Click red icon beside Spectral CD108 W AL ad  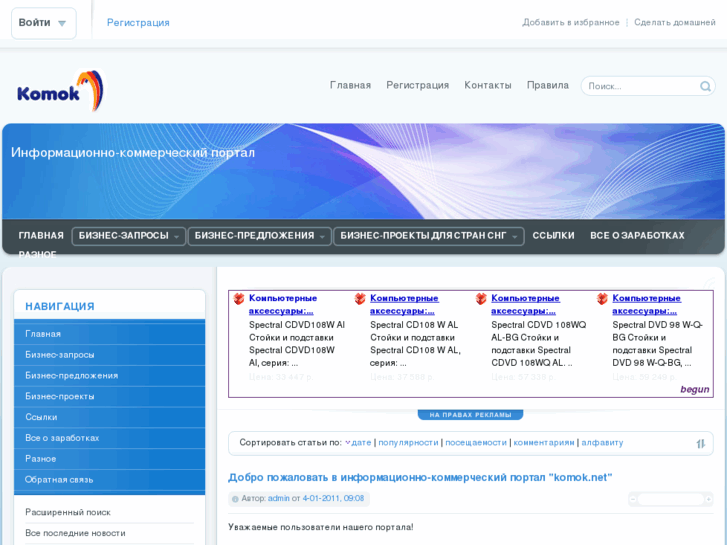[360, 299]
